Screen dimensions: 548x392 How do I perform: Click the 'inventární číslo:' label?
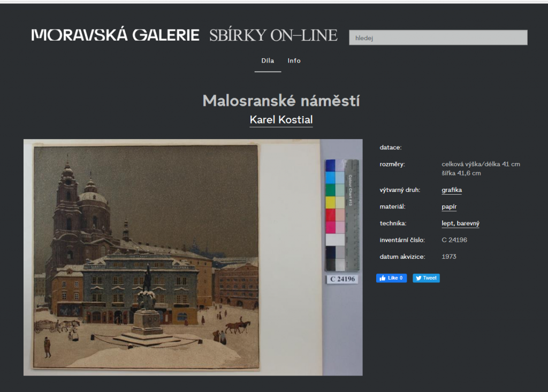(402, 240)
